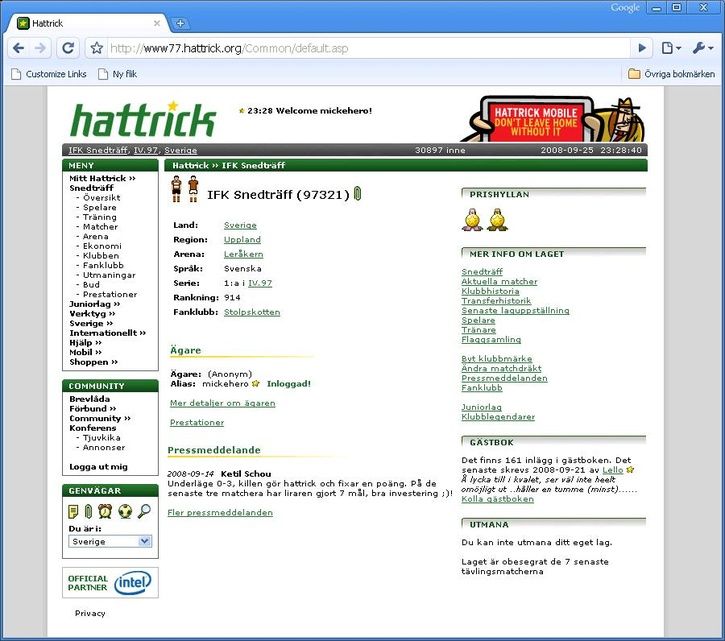Click the notes shortcut icon in Genvägar
Screen dimensions: 725x641
73,511
